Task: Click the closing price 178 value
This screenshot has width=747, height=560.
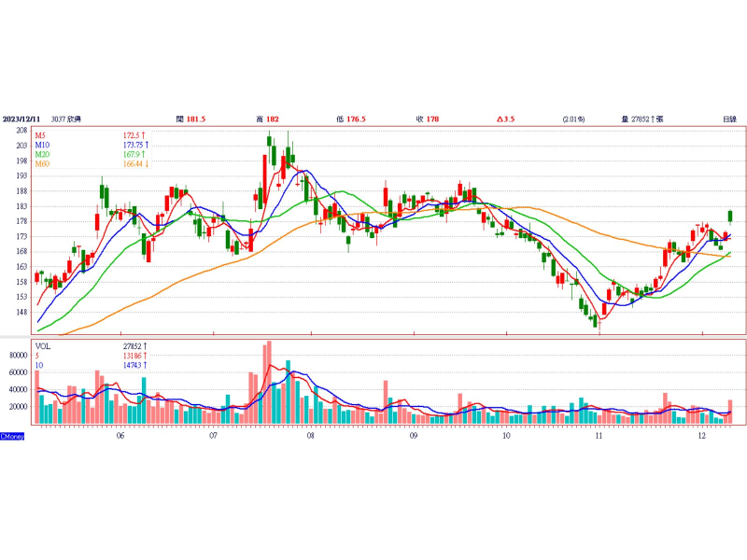Action: point(432,119)
